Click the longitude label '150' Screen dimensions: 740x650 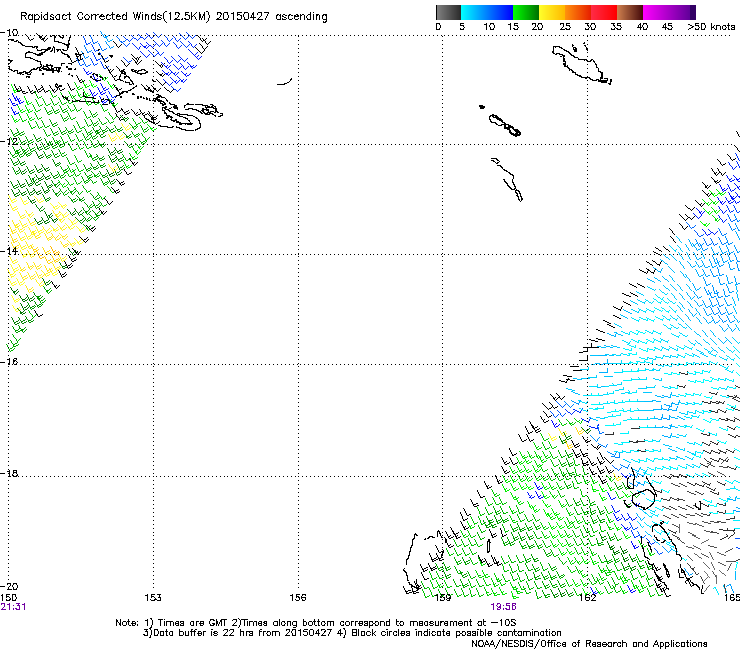8,597
